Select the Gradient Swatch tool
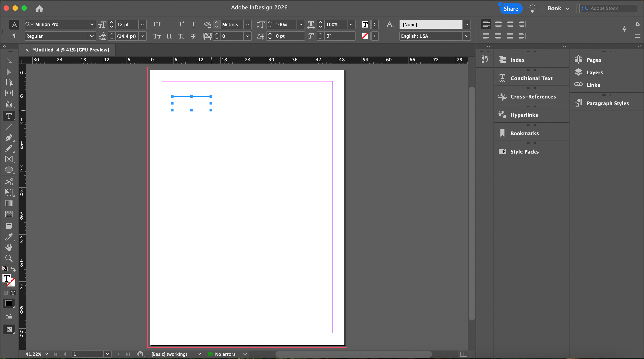The image size is (644, 359). [9, 203]
